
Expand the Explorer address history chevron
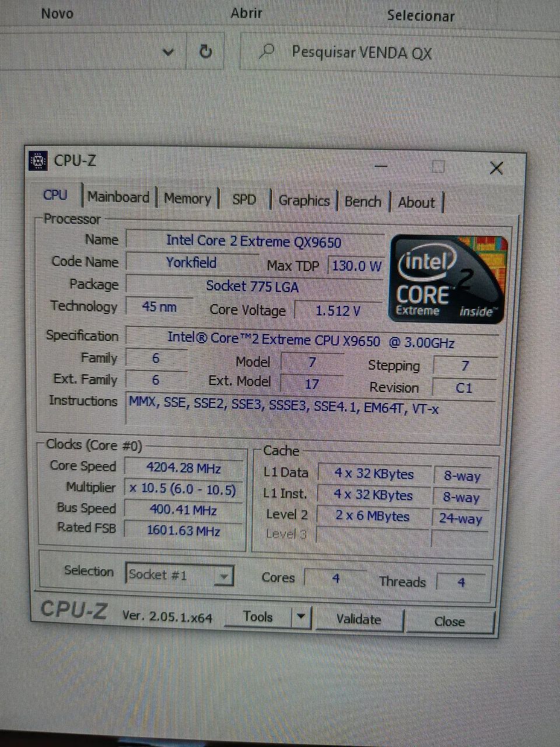168,52
